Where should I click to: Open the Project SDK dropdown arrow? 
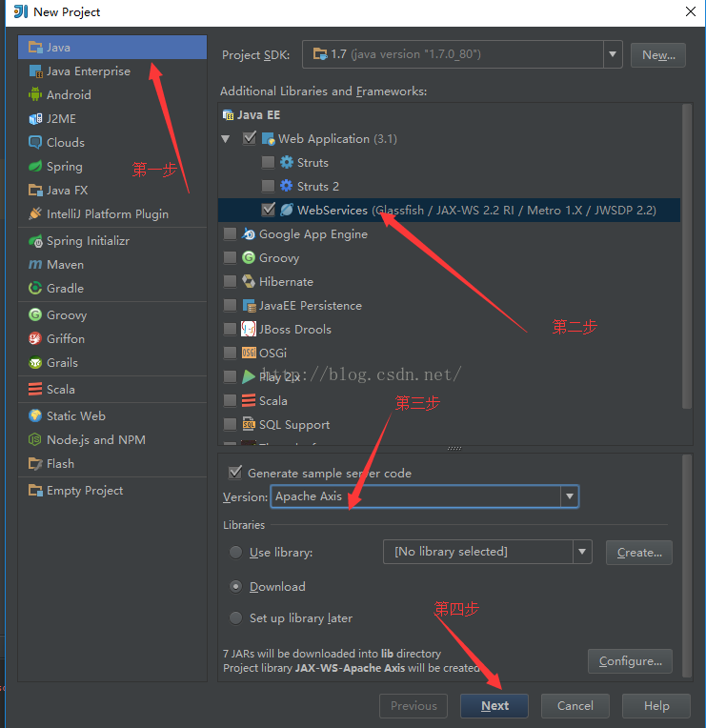click(613, 54)
